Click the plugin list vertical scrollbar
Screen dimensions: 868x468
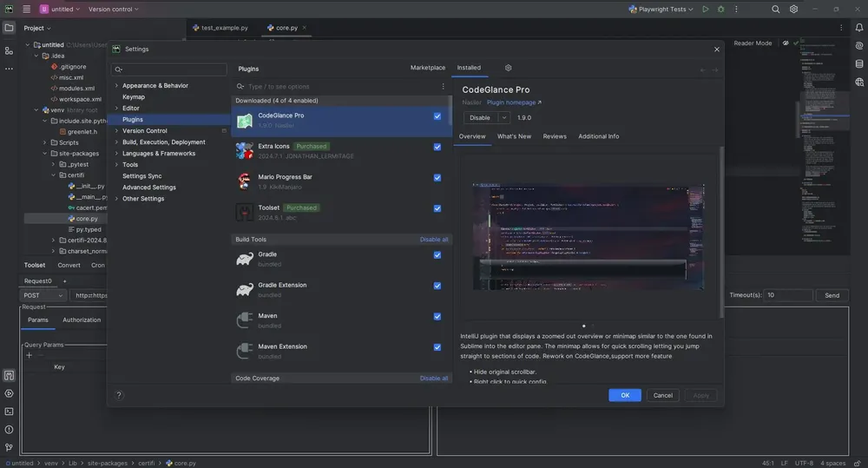coord(450,111)
